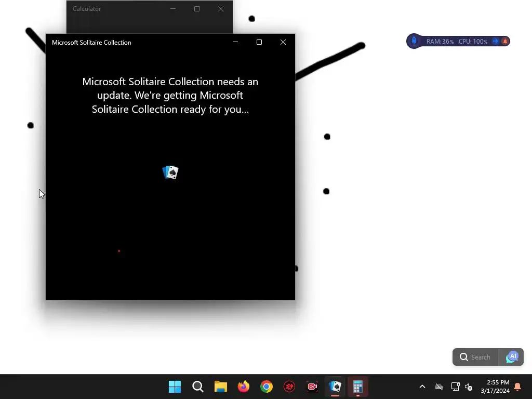Click the Solitaire cards logo in center
The width and height of the screenshot is (532, 399).
coord(170,172)
